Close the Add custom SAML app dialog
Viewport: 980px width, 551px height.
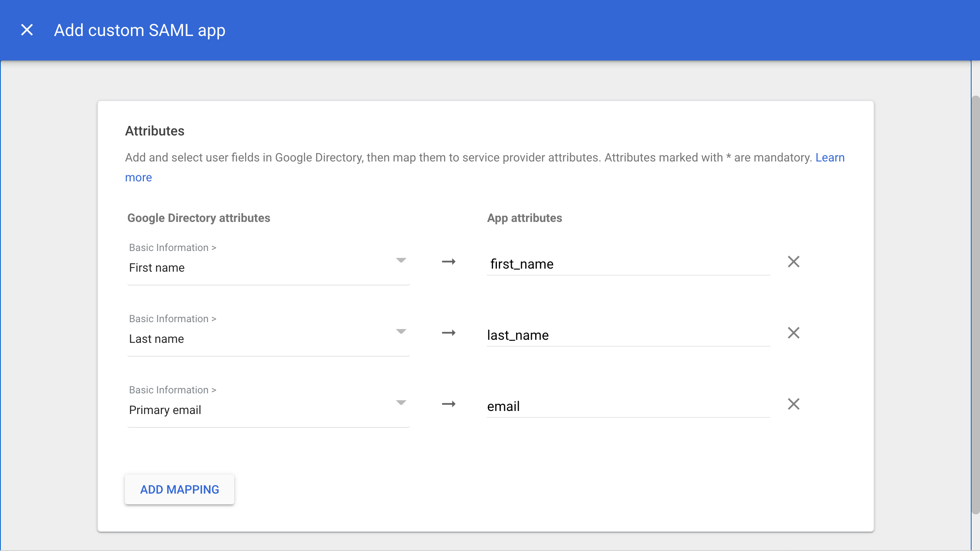click(x=27, y=30)
